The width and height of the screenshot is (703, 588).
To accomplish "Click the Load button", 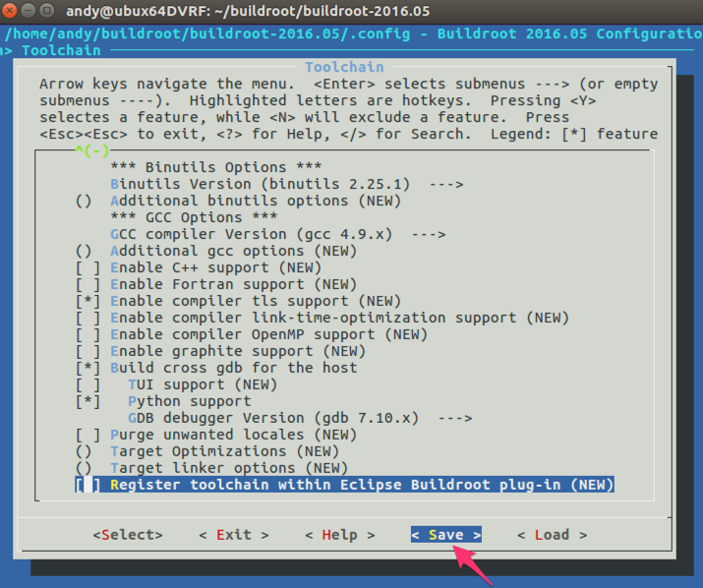I will 552,535.
